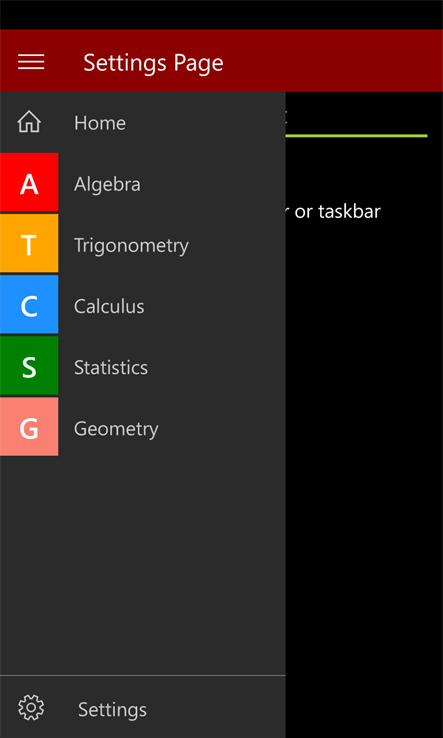
Task: Open the blue C Calculus tile
Action: point(29,305)
